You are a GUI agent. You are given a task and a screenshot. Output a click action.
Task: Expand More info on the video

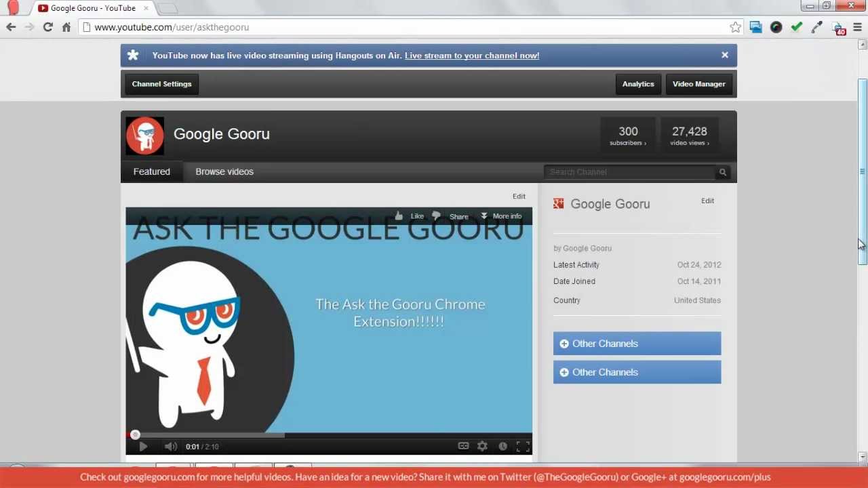pyautogui.click(x=501, y=216)
